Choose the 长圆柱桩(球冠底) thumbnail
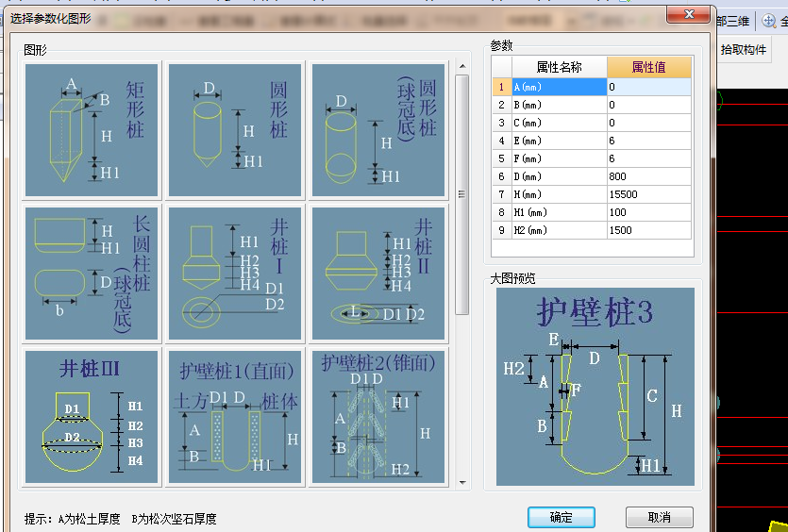 pos(91,274)
